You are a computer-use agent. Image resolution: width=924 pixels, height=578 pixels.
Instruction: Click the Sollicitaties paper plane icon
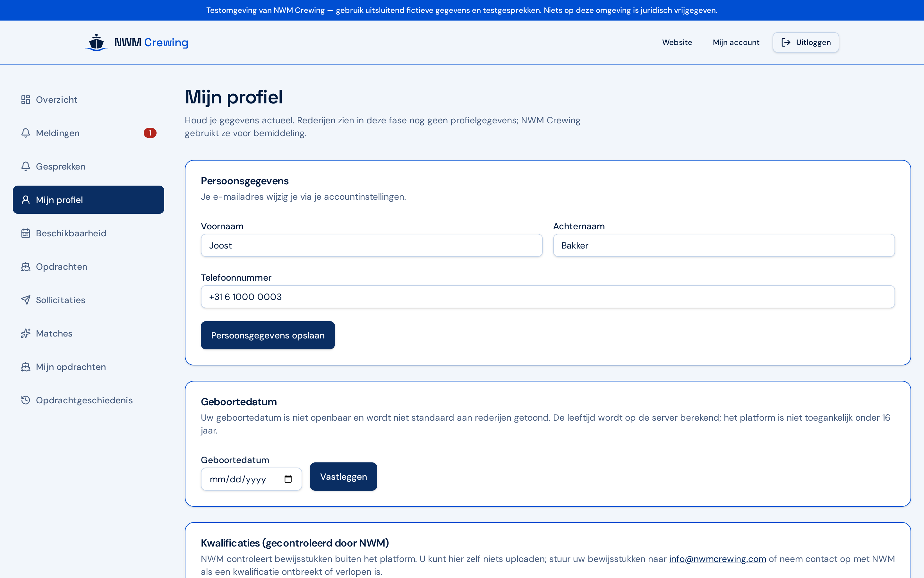click(26, 300)
